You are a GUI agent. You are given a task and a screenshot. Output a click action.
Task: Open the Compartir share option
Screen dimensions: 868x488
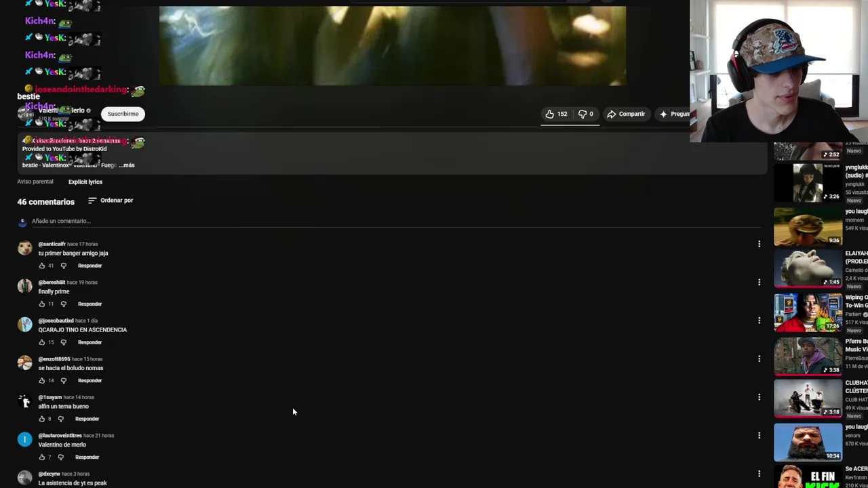626,114
